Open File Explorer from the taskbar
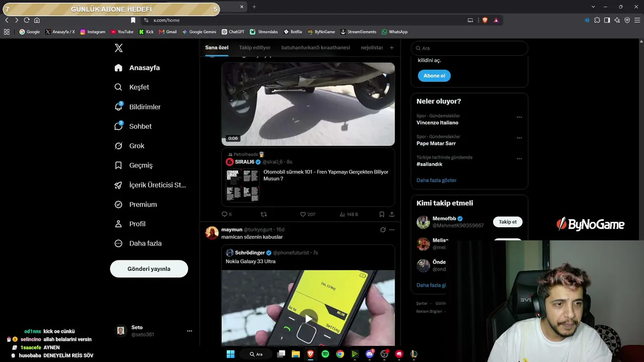Viewport: 644px width, 362px height. [296, 354]
